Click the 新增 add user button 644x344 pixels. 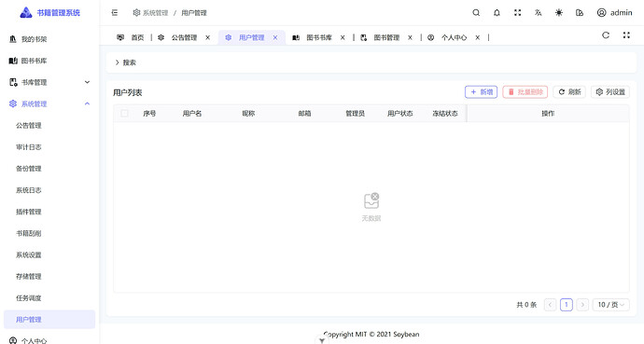(x=481, y=92)
